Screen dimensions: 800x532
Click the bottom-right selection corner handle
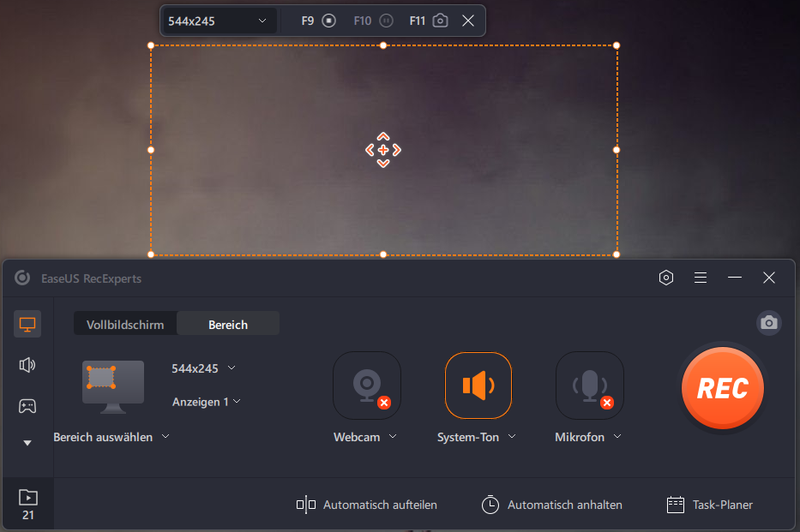[617, 254]
